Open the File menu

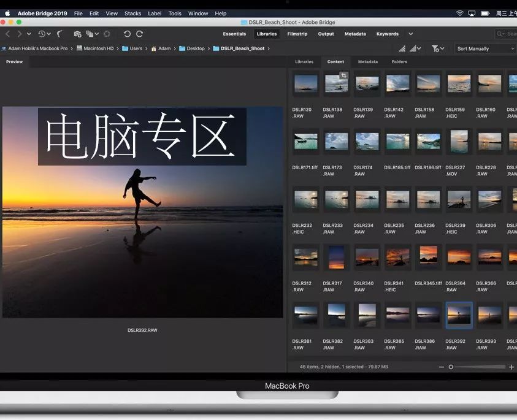click(x=78, y=13)
